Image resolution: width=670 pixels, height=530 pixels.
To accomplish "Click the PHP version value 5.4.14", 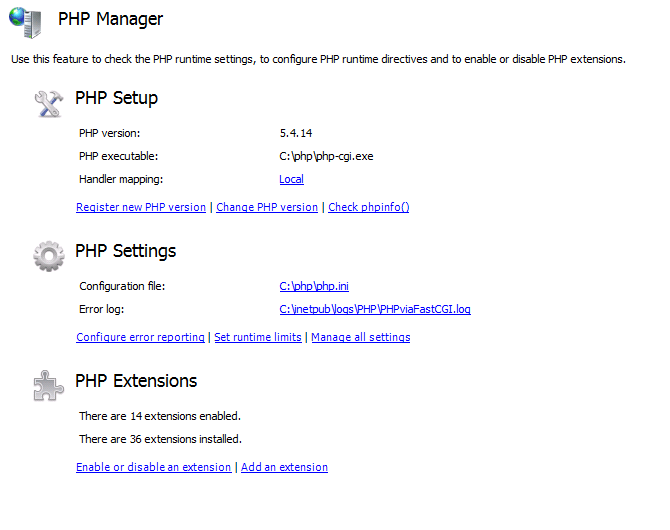I will coord(296,133).
